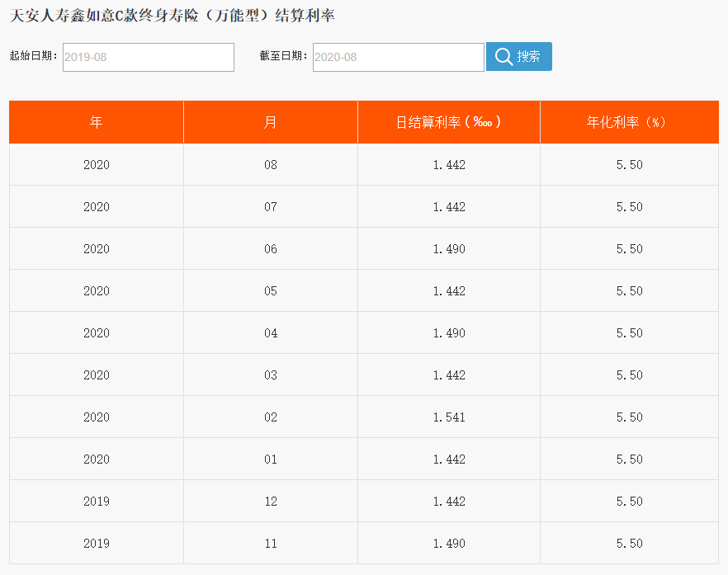Viewport: 728px width, 575px height.
Task: Select daily rate 1.490 in month 11 row
Action: (x=449, y=544)
